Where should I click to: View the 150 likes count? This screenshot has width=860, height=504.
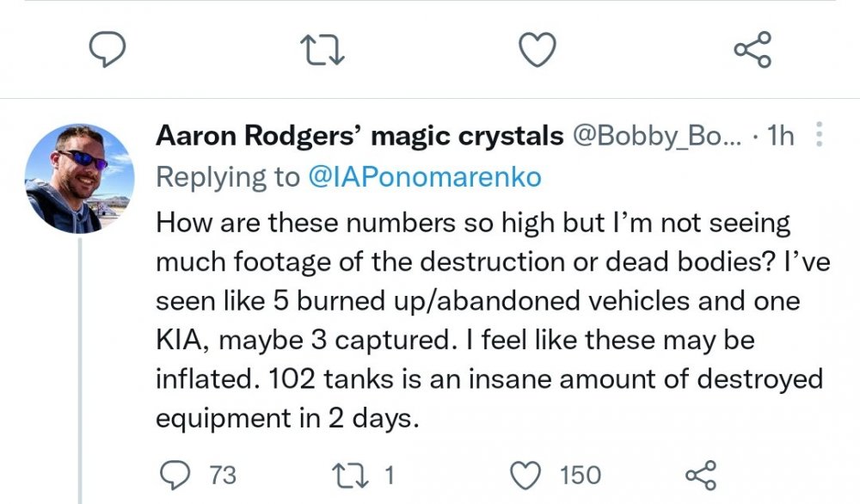click(x=580, y=475)
